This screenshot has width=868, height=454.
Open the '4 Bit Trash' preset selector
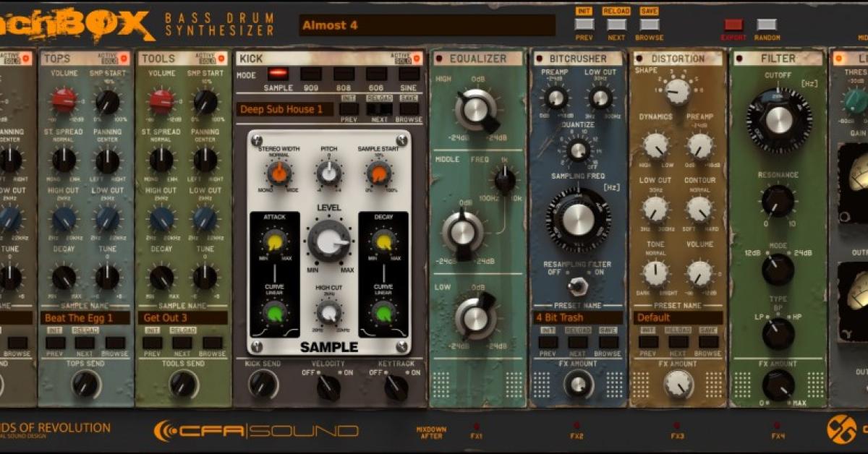577,317
